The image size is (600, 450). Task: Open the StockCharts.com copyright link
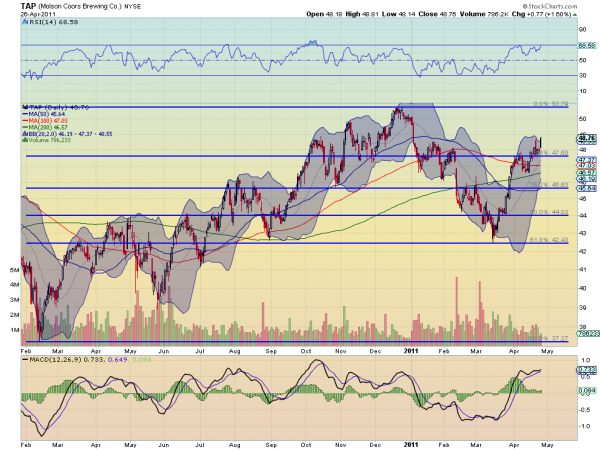tap(550, 6)
